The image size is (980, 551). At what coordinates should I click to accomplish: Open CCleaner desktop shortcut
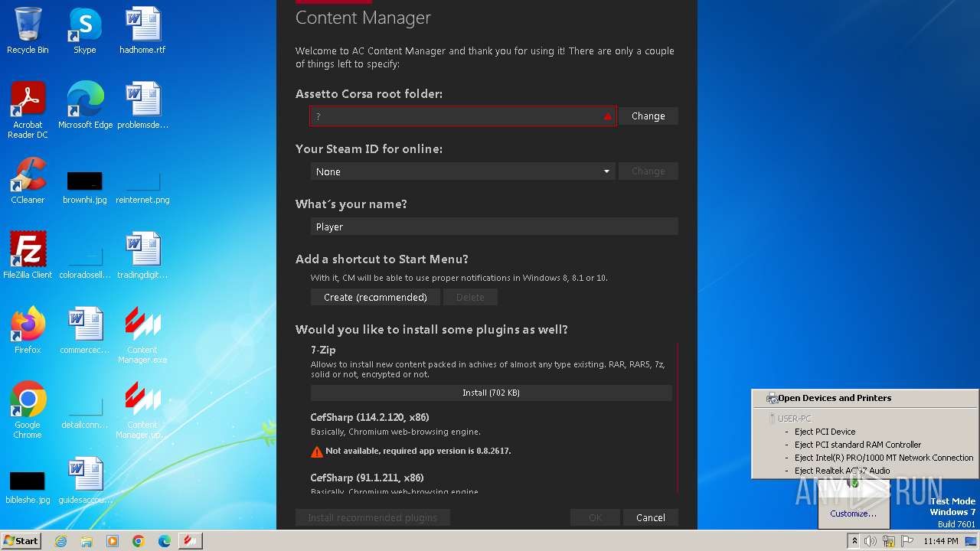click(x=28, y=180)
